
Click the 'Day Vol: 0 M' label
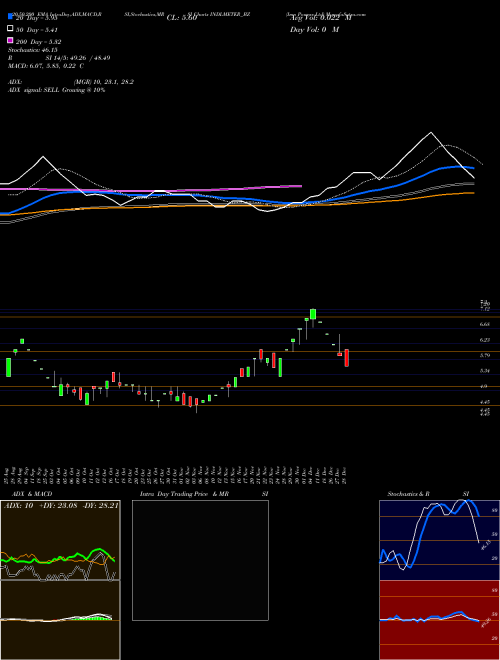pos(314,30)
